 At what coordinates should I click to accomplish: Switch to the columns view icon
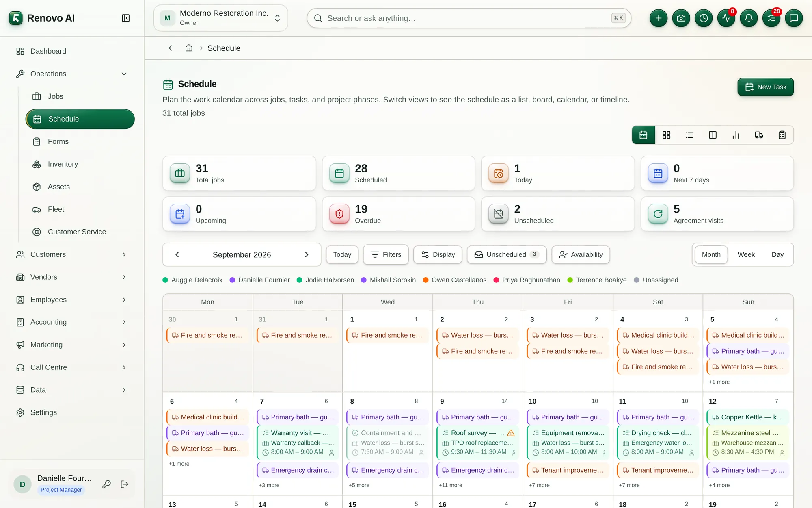713,135
